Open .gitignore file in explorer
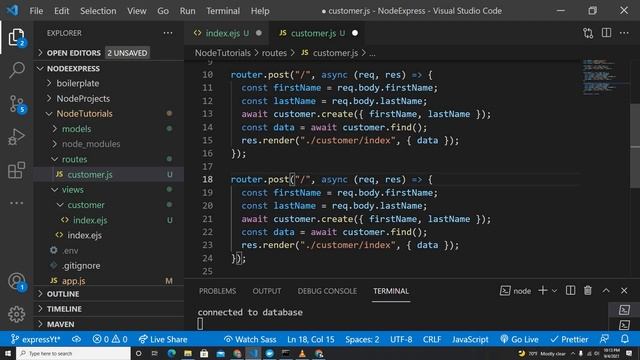 point(109,265)
